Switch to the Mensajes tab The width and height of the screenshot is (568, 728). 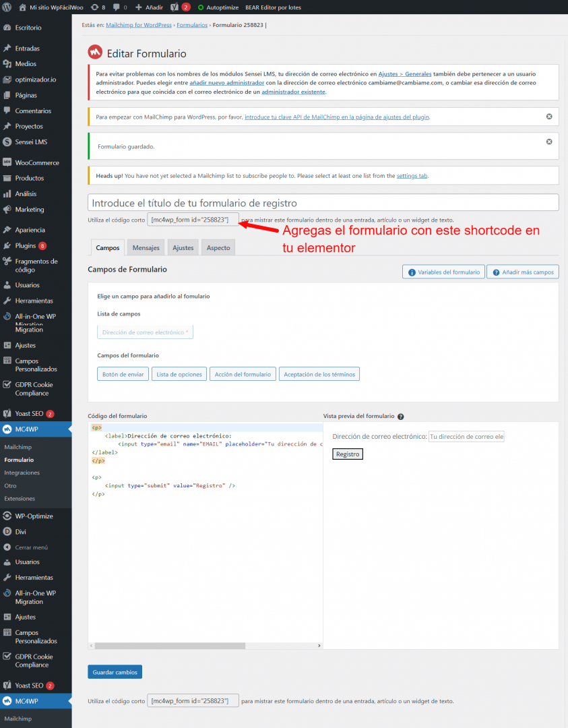[146, 247]
